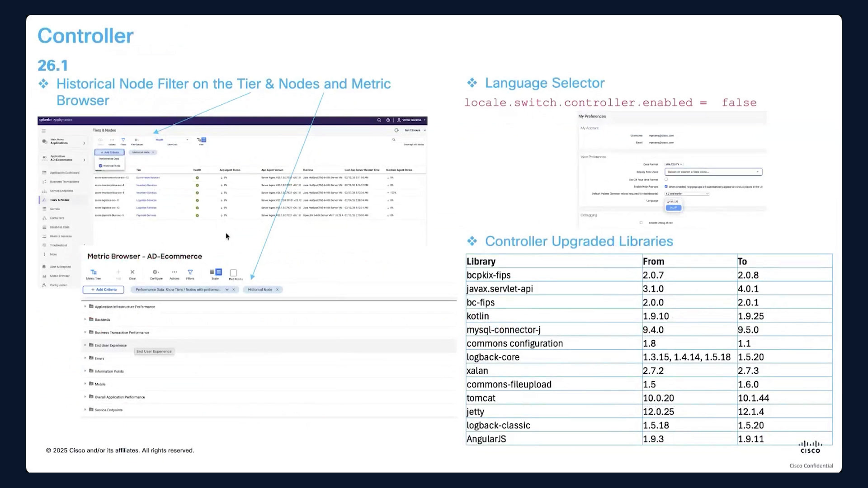Click the Actions ellipsis in Metric Browser
The width and height of the screenshot is (868, 488).
174,272
